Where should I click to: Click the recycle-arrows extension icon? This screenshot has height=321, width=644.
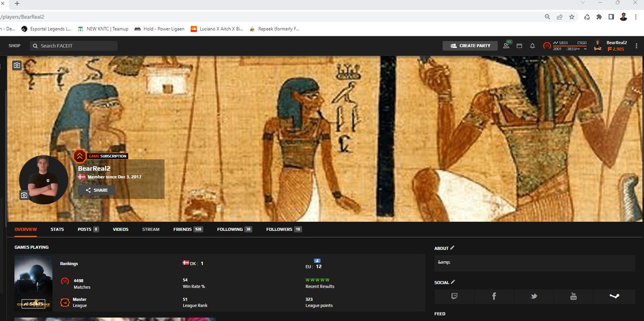pyautogui.click(x=587, y=17)
